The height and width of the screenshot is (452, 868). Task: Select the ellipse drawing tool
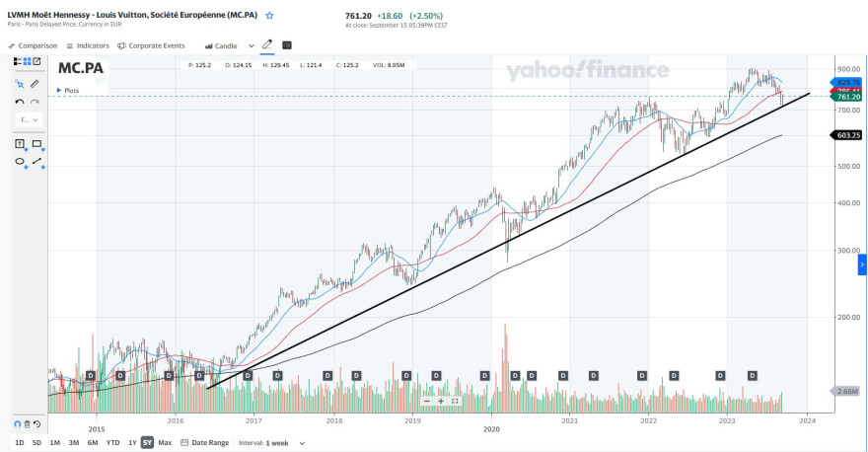[x=20, y=161]
